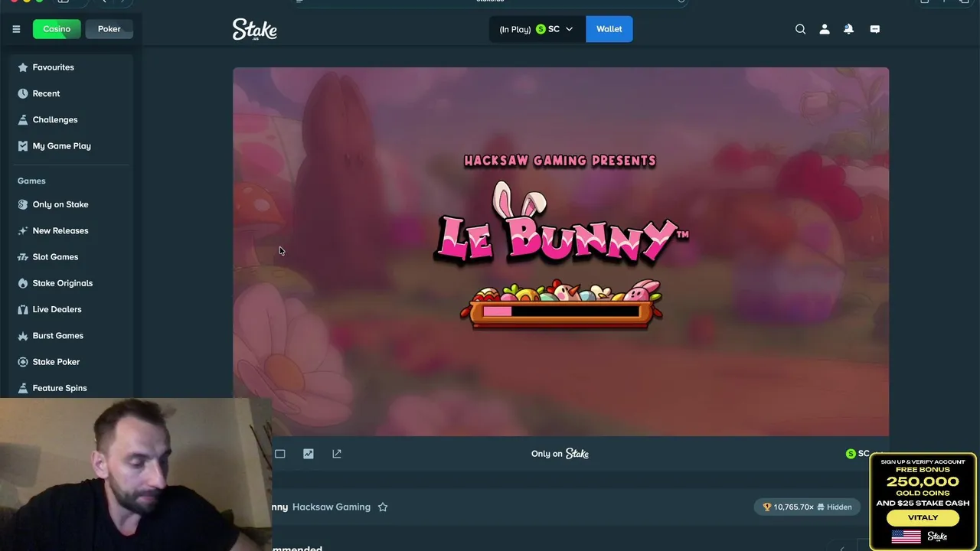The height and width of the screenshot is (551, 980).
Task: Open Favourites in sidebar
Action: click(x=72, y=67)
